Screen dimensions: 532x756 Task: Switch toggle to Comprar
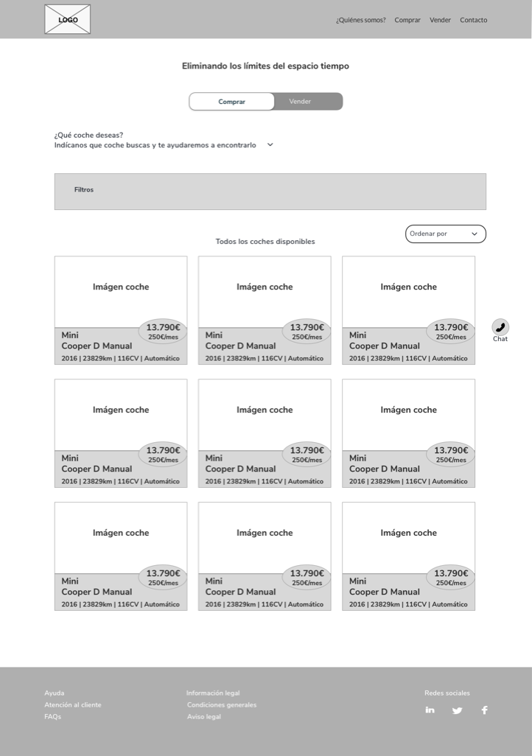(x=231, y=102)
